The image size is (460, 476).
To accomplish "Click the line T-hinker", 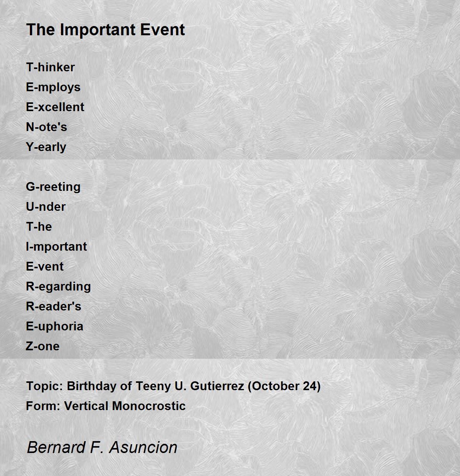I will tap(50, 67).
